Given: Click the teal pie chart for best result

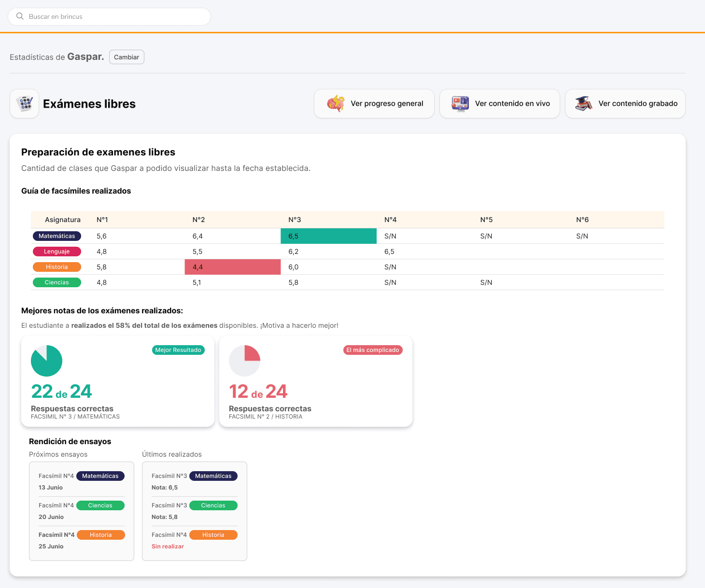Looking at the screenshot, I should pos(46,361).
